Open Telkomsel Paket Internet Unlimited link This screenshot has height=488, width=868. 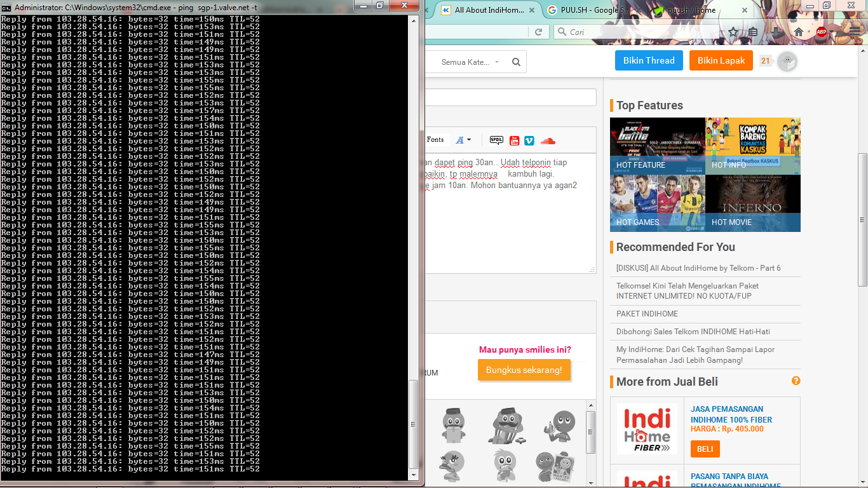tap(688, 291)
